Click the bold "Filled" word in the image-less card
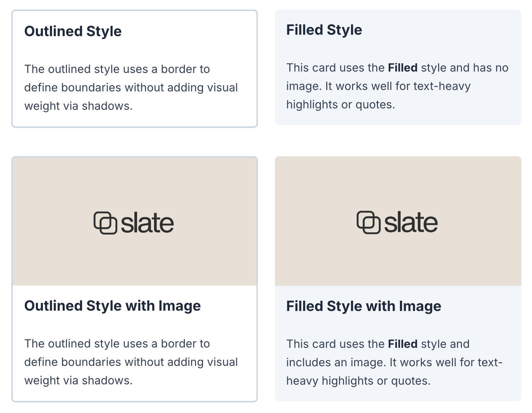The height and width of the screenshot is (413, 532). tap(403, 68)
